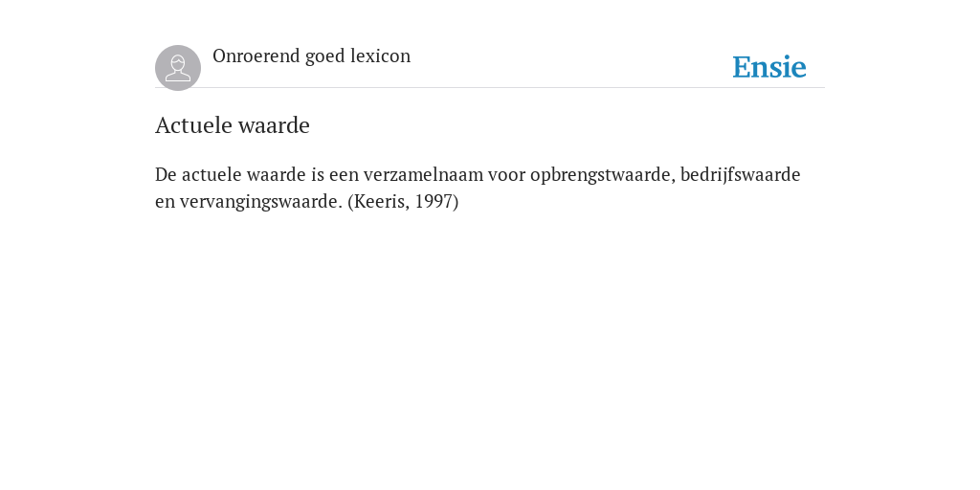Click the word lexicon in the author title
Image resolution: width=980 pixels, height=490 pixels.
[x=380, y=56]
